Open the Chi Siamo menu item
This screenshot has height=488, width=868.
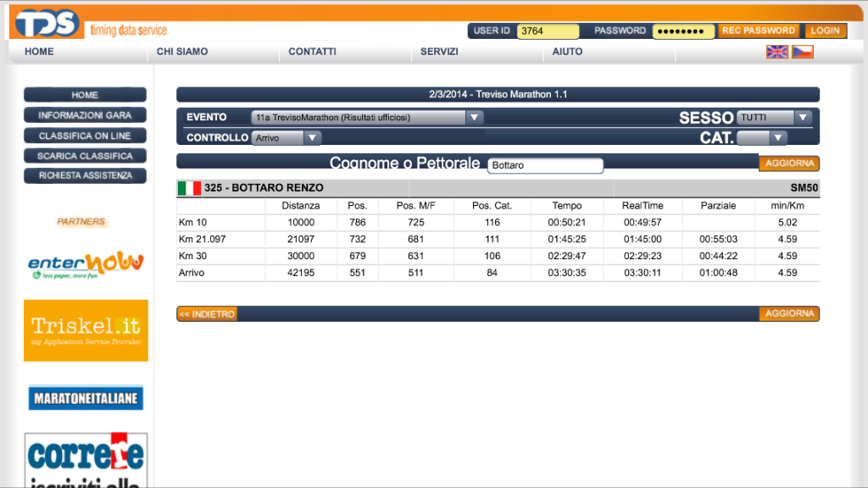click(x=182, y=52)
